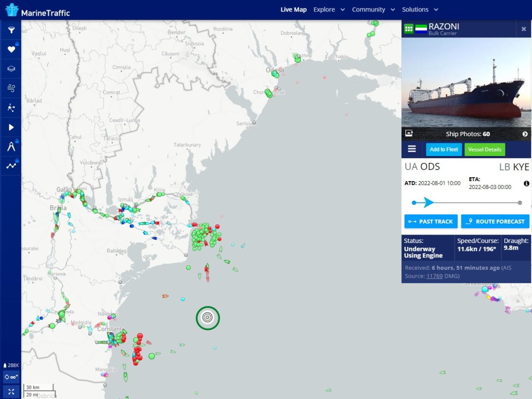Click the departure port ODS

click(430, 167)
